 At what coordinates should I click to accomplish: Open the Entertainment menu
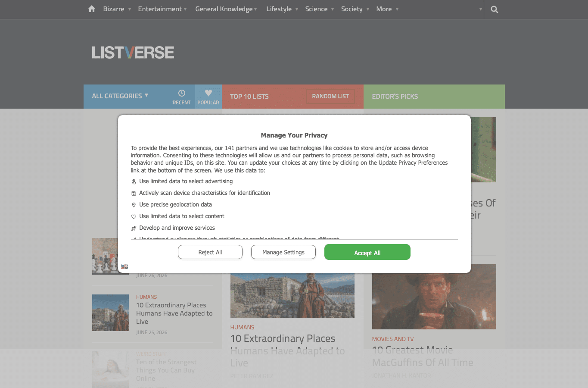point(160,9)
